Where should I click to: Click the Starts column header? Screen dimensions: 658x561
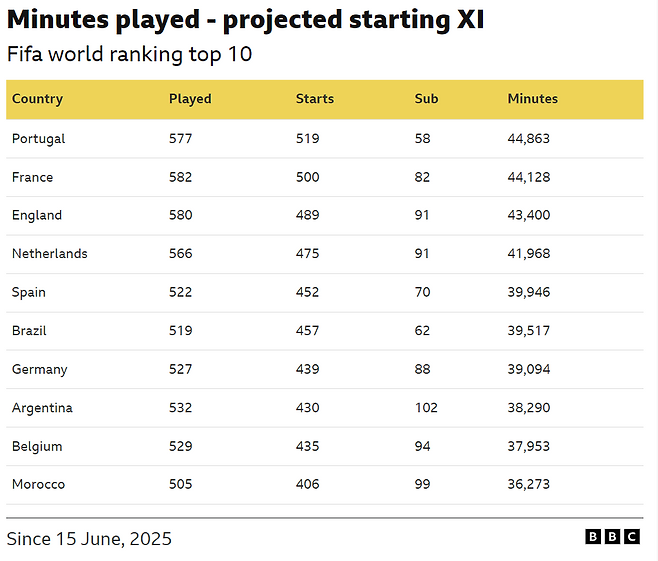315,99
